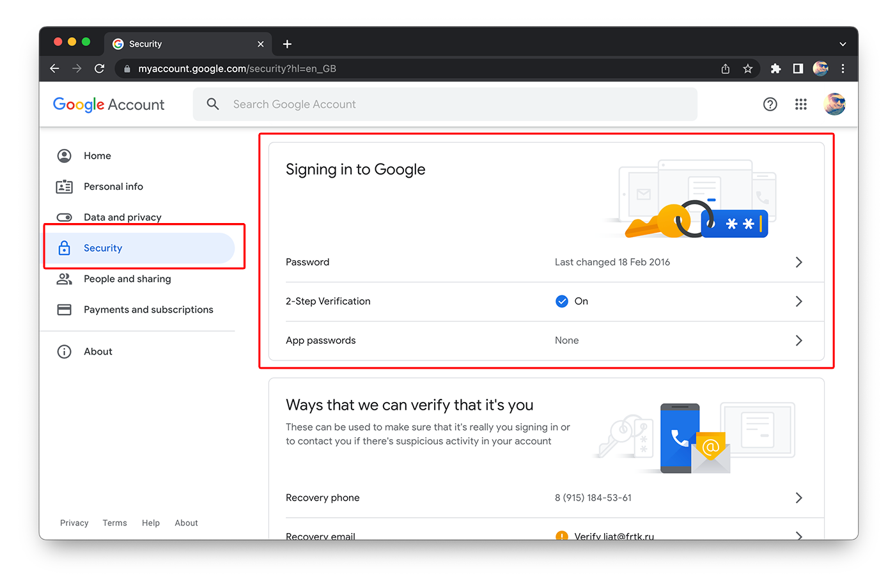Click the 2-Step Verification label
Screen dimensions: 895x588
click(328, 301)
